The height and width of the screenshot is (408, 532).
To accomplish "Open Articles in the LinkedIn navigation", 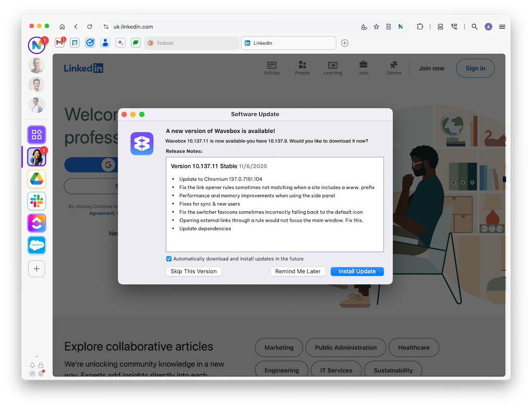I will click(x=272, y=68).
